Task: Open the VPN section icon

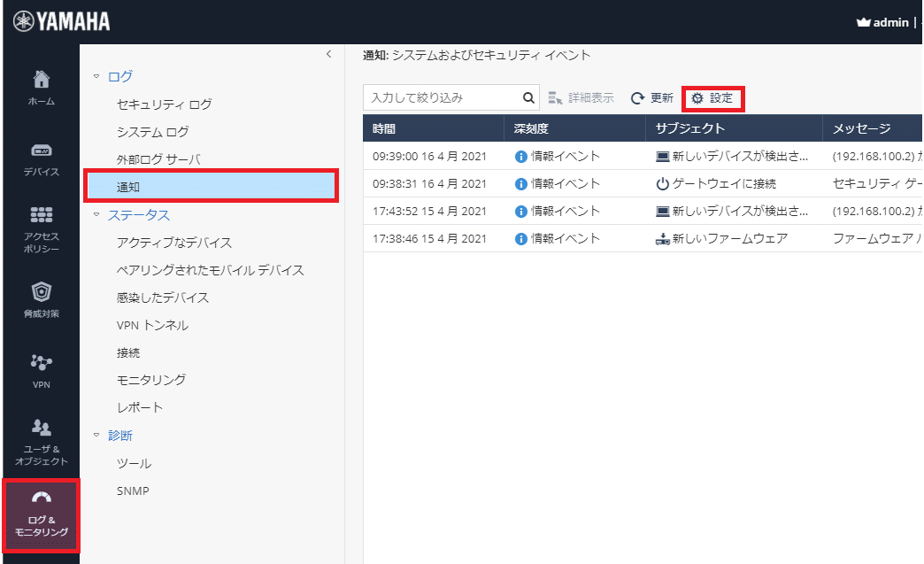Action: click(41, 370)
